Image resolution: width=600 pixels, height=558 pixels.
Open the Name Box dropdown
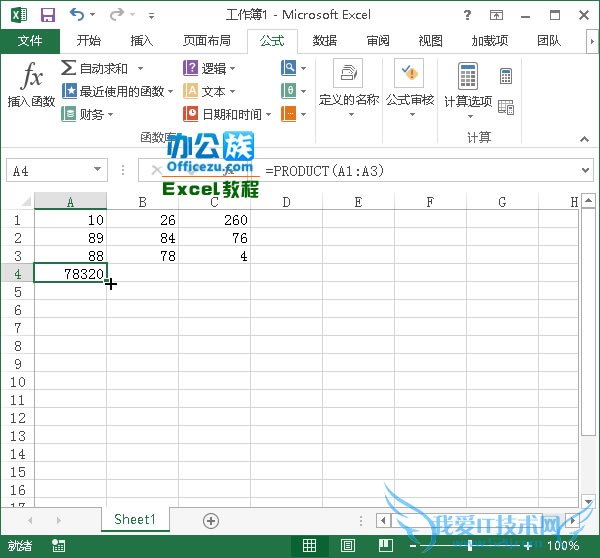point(97,171)
